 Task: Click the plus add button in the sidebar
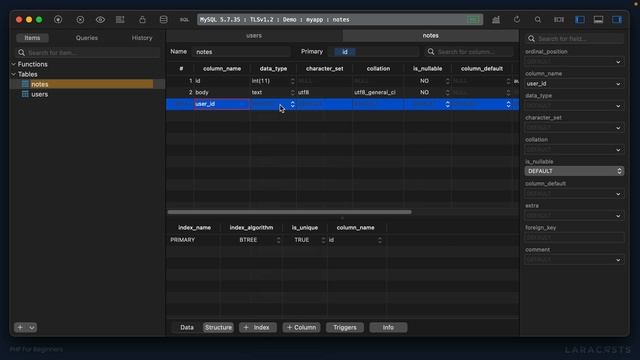coord(20,327)
